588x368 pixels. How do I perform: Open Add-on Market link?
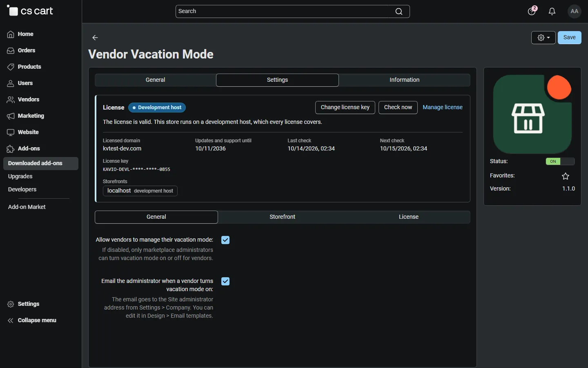pos(27,207)
